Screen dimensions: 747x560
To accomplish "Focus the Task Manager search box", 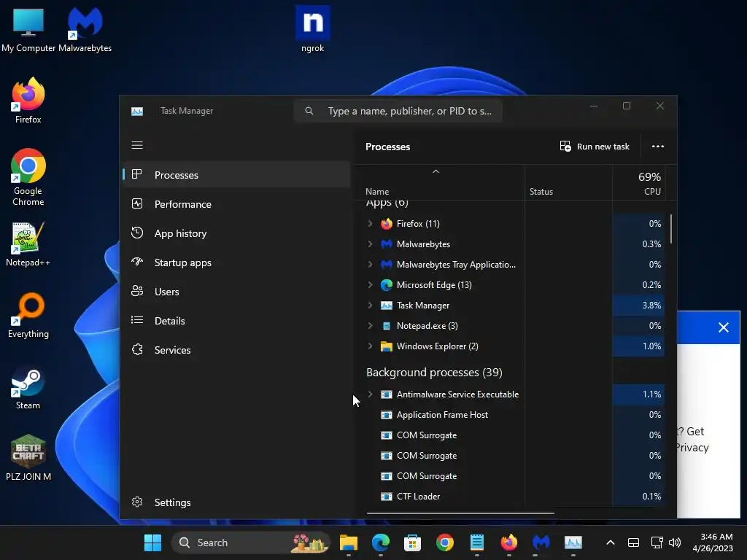I will coord(398,111).
